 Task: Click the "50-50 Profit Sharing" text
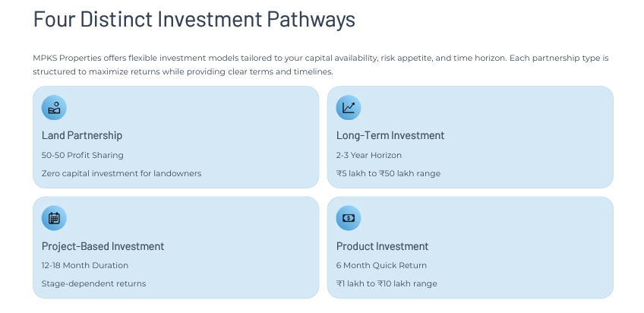[x=83, y=155]
